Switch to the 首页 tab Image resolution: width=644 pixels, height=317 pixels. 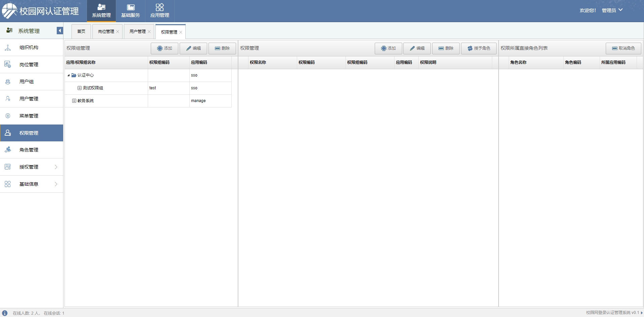click(x=81, y=32)
